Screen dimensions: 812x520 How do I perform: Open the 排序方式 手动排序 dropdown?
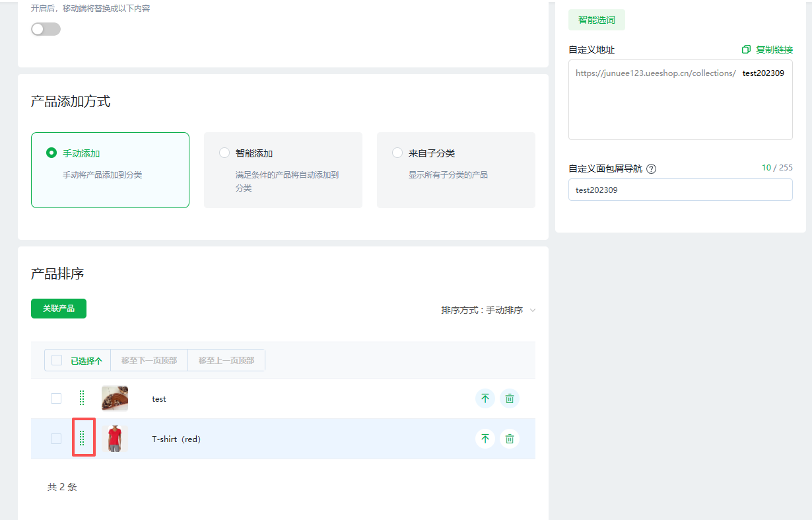point(488,310)
